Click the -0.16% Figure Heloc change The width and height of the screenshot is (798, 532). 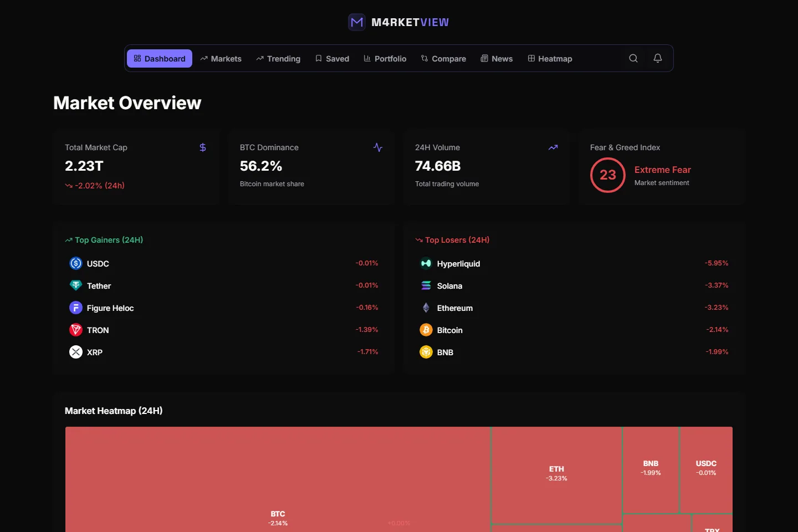[367, 308]
